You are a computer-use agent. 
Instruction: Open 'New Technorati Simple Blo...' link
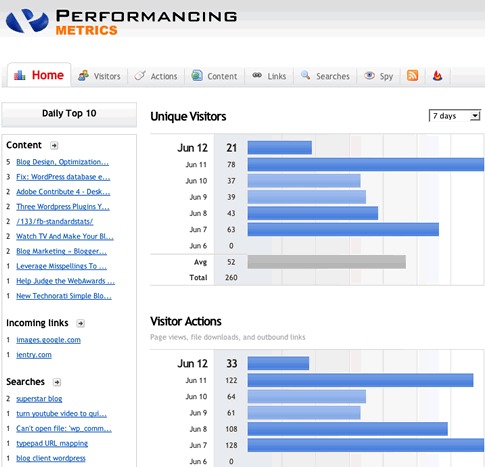coord(64,296)
